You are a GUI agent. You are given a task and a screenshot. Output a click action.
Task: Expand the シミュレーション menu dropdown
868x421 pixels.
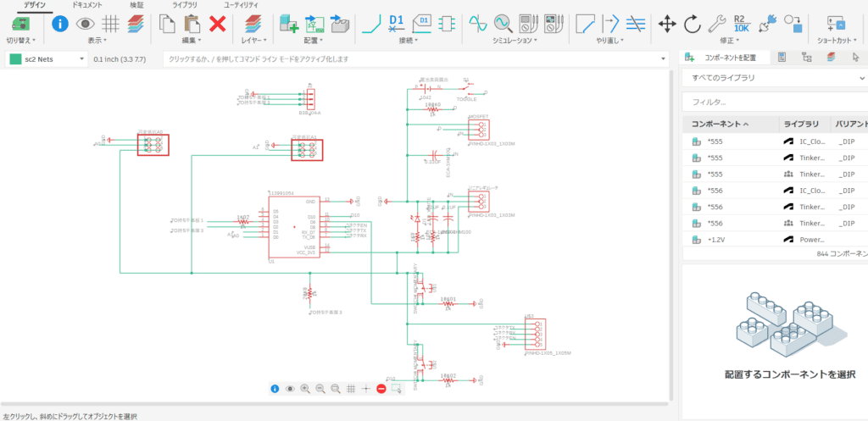515,40
